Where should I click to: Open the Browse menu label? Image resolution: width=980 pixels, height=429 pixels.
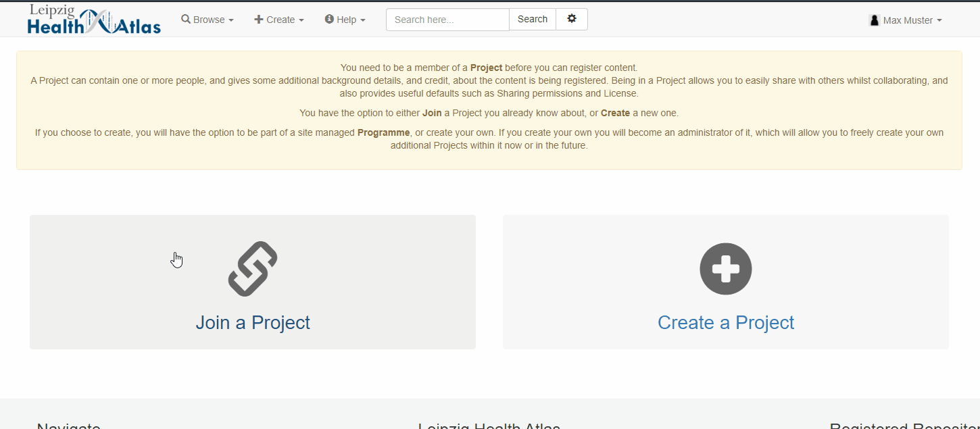click(209, 20)
